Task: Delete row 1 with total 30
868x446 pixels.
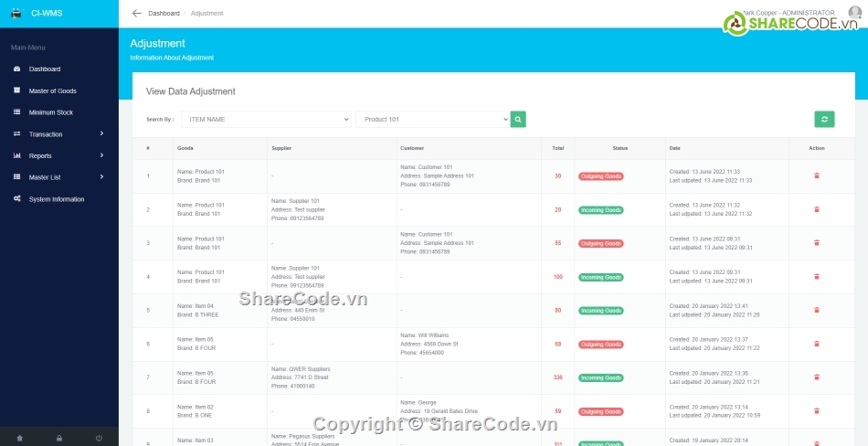Action: click(817, 175)
